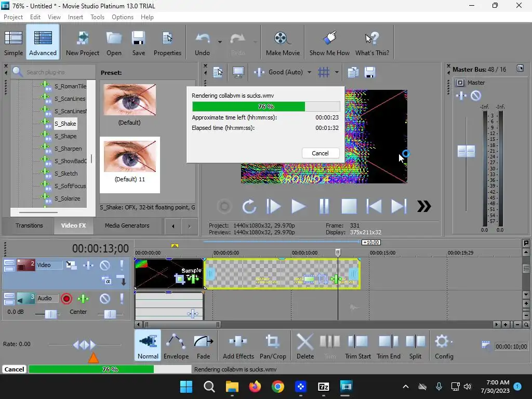This screenshot has width=532, height=399.
Task: Solo the Video track
Action: pyautogui.click(x=122, y=265)
